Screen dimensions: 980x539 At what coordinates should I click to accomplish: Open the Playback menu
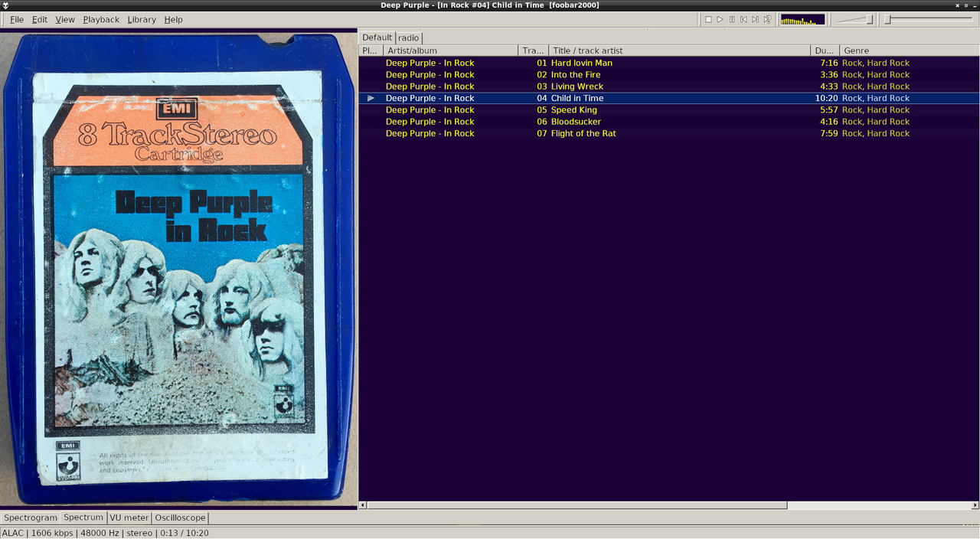[x=101, y=19]
